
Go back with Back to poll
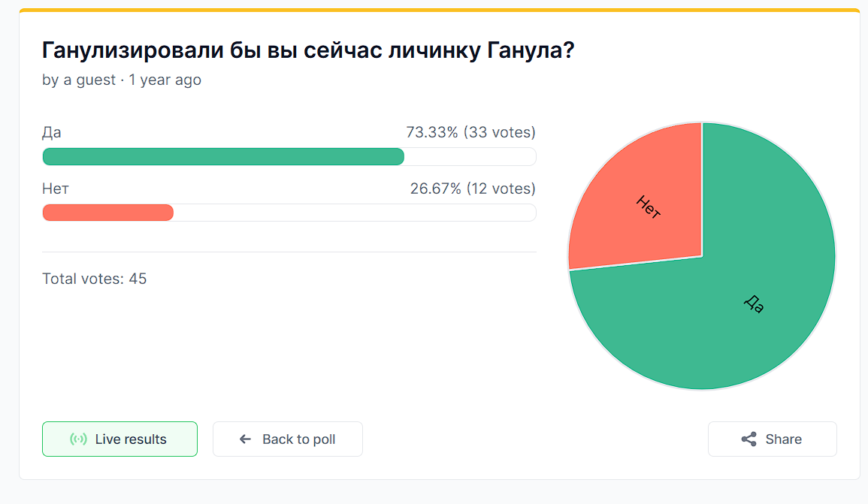pyautogui.click(x=288, y=439)
